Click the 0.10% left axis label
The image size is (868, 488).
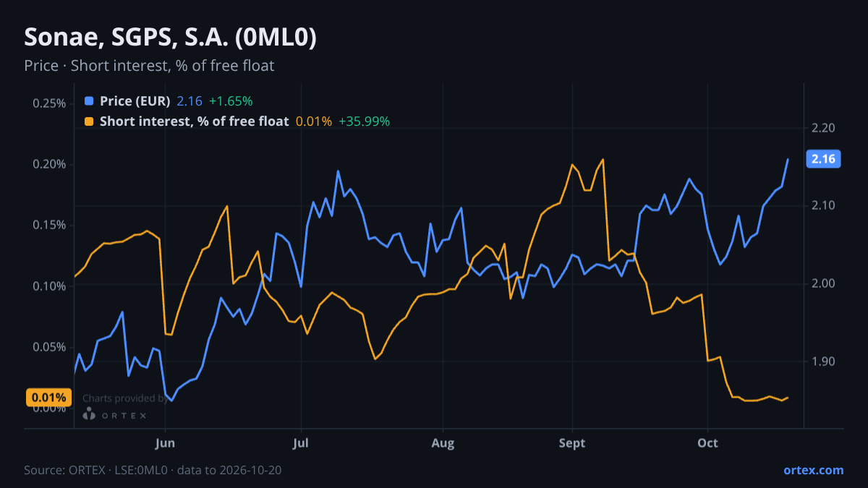50,286
